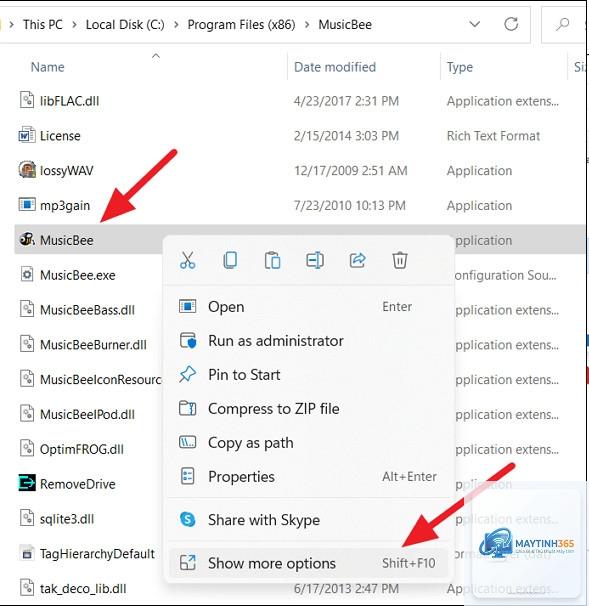Click the Copy as path icon
The height and width of the screenshot is (606, 589).
[188, 442]
